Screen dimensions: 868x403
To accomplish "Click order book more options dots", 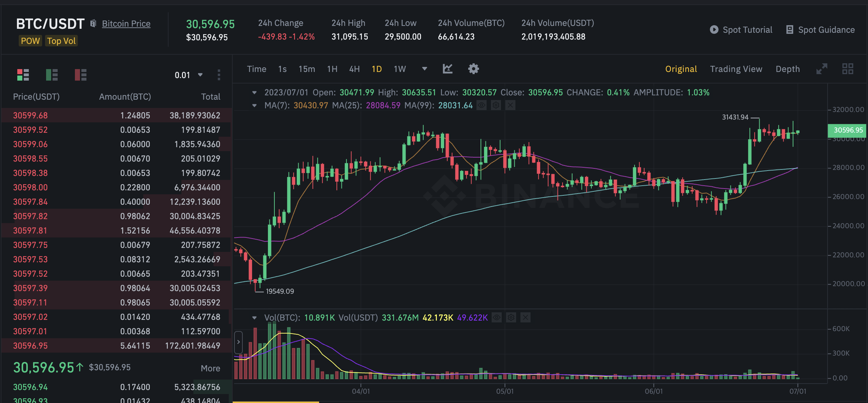I will point(219,75).
